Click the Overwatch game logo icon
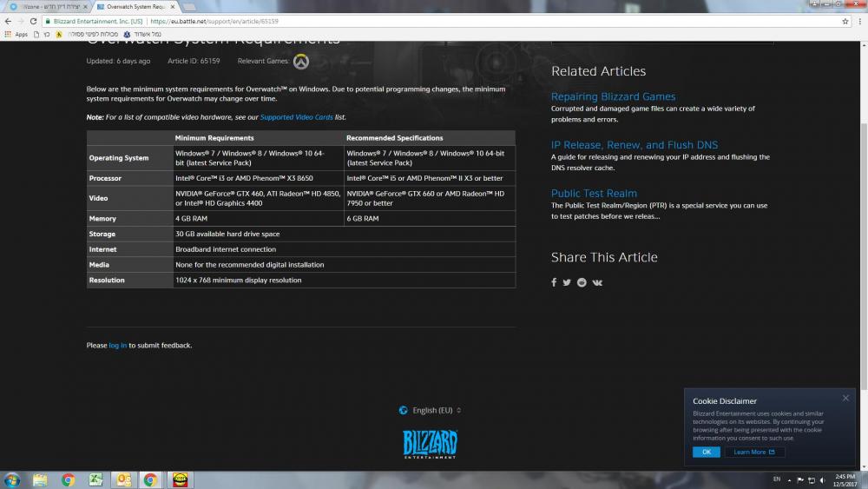 tap(301, 62)
